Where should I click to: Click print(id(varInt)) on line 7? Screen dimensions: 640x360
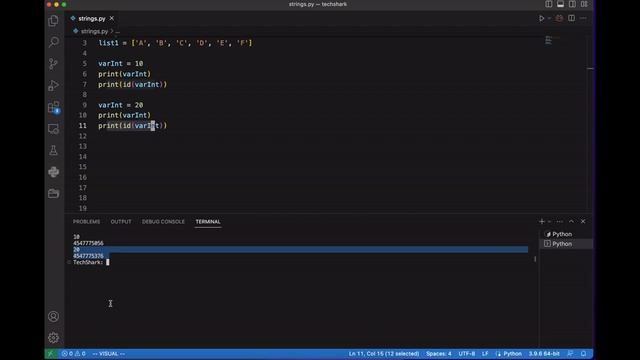coord(132,84)
